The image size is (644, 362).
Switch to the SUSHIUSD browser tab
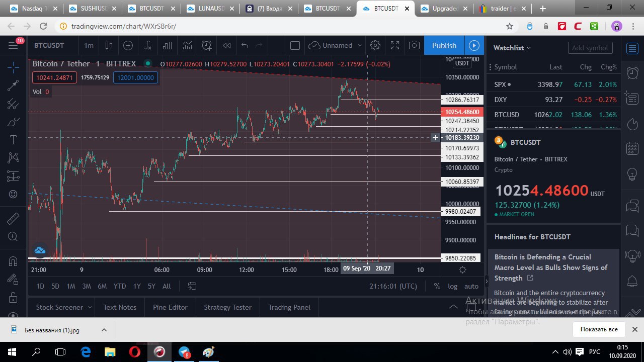92,9
